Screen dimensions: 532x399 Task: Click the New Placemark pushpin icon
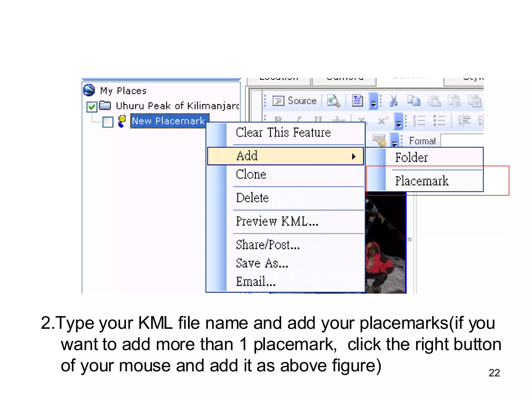coord(122,121)
